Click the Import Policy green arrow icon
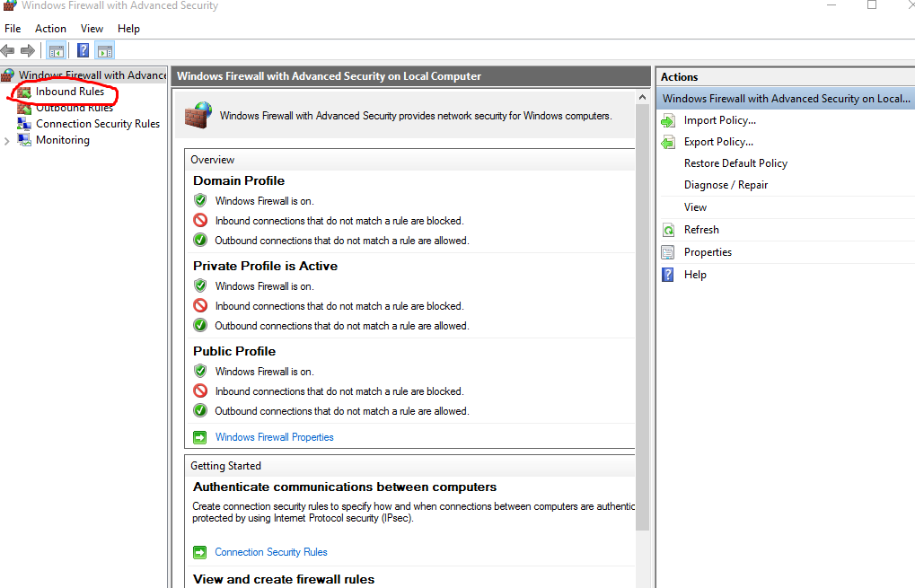The width and height of the screenshot is (915, 588). click(668, 121)
